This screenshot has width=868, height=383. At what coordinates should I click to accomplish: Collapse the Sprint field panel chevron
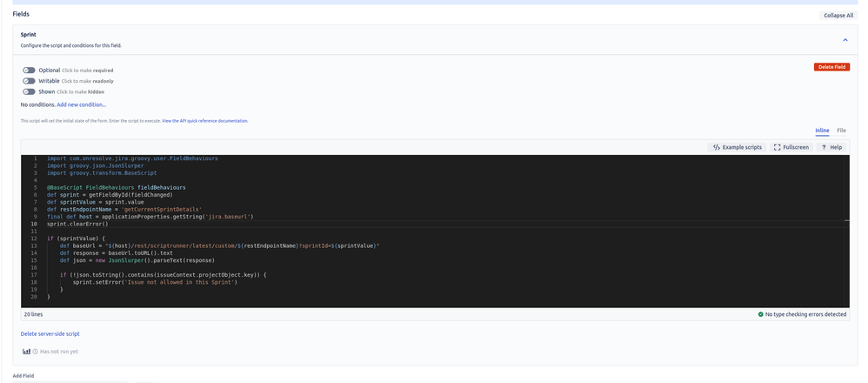point(845,40)
